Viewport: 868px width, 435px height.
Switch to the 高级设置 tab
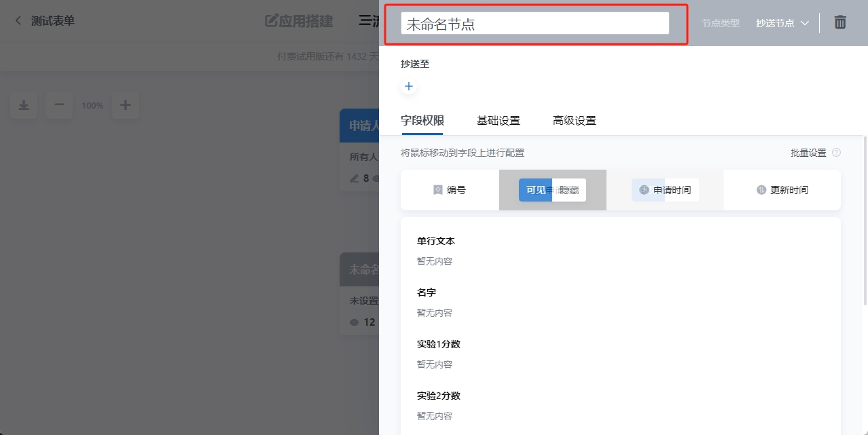tap(574, 120)
